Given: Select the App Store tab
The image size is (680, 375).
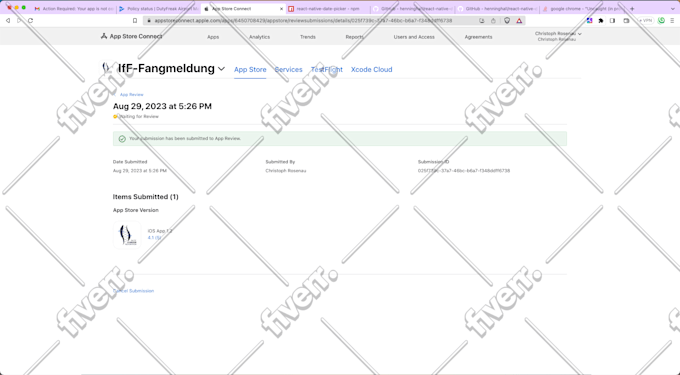Looking at the screenshot, I should [x=250, y=69].
